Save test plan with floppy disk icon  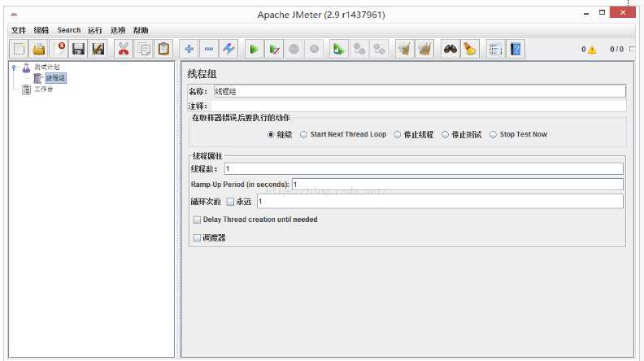[x=78, y=50]
